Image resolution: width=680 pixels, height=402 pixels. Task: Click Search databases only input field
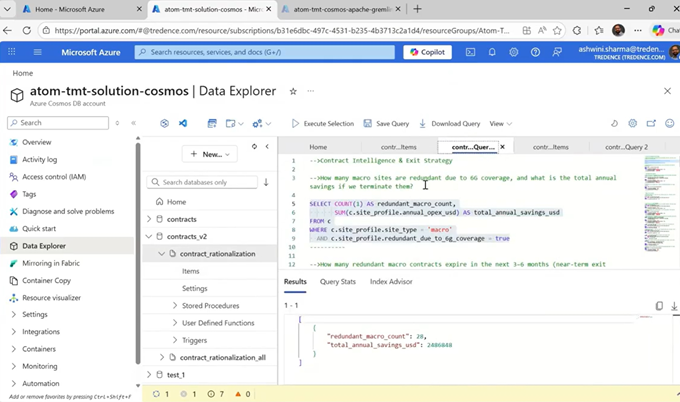(202, 182)
